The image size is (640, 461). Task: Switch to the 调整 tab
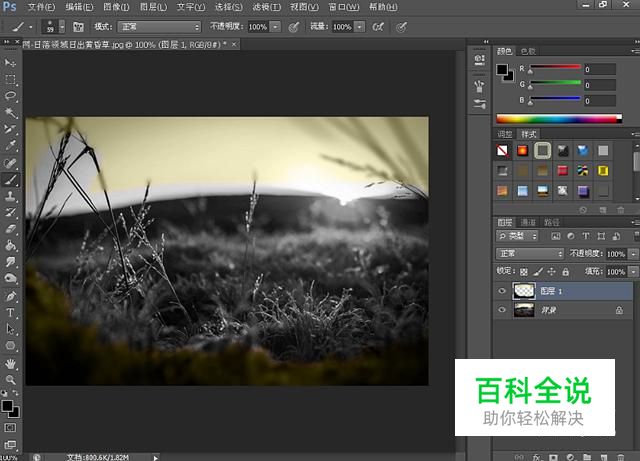click(505, 134)
